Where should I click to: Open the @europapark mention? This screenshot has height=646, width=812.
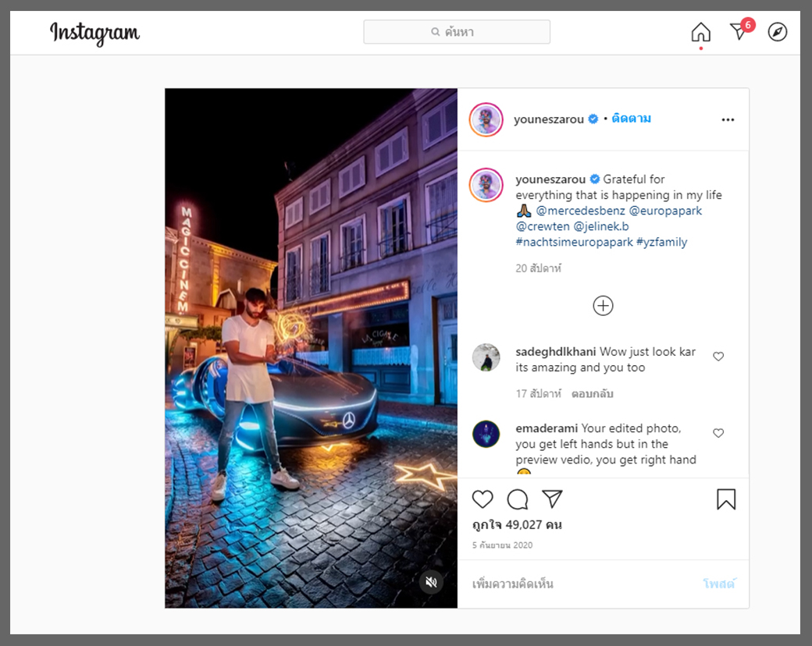pos(665,211)
